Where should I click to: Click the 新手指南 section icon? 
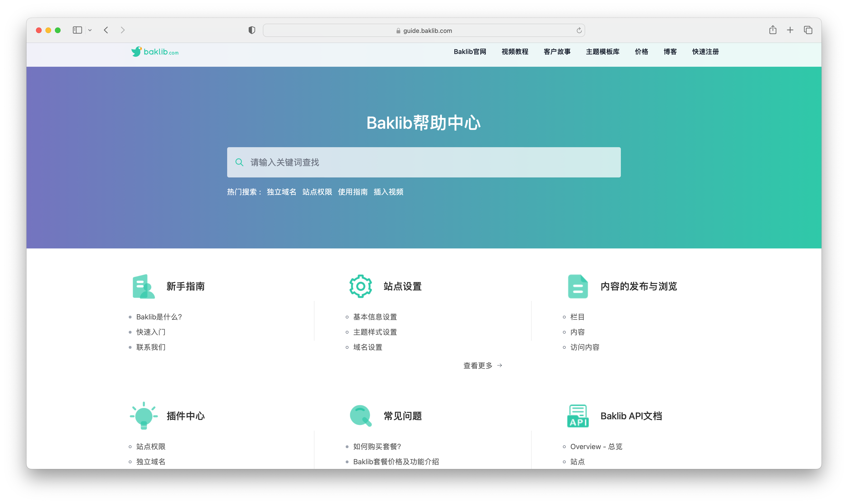pos(143,286)
